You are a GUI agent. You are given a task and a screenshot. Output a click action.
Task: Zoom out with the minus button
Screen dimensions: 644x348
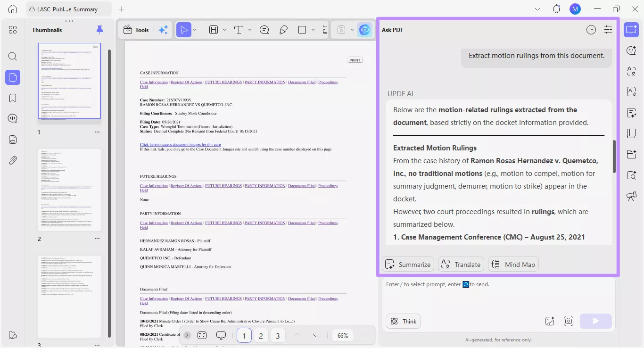[x=365, y=335]
